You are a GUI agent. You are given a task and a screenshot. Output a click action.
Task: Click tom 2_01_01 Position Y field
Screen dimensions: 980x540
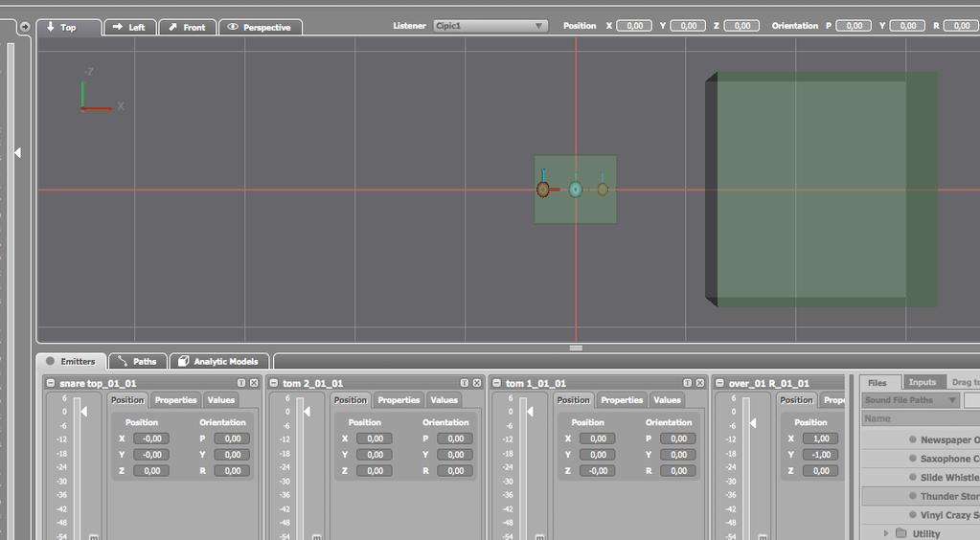375,455
